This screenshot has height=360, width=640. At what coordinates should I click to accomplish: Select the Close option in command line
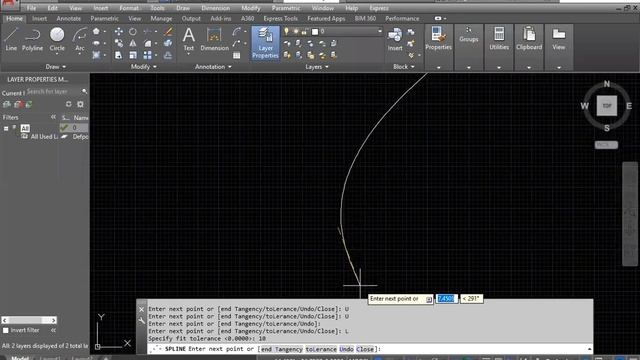pos(364,349)
